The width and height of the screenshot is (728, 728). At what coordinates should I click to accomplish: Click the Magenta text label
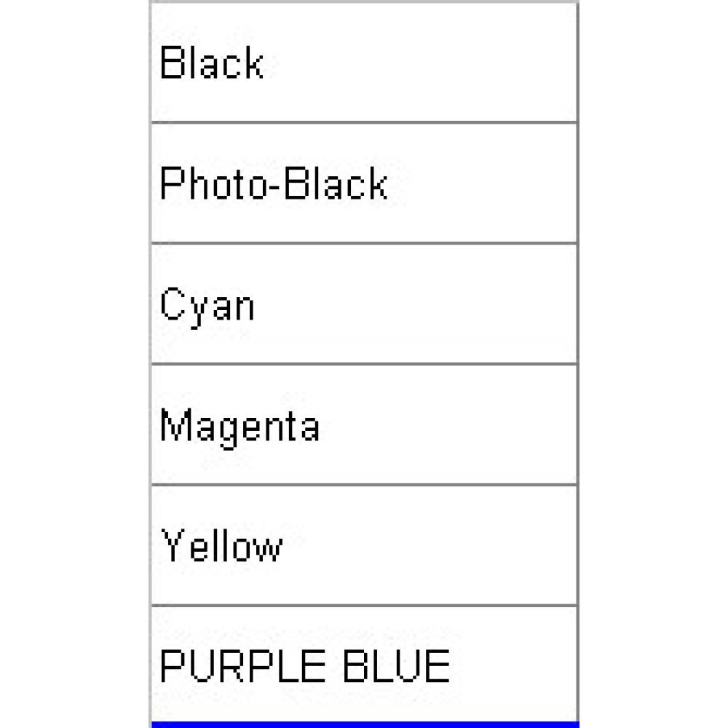[x=240, y=427]
